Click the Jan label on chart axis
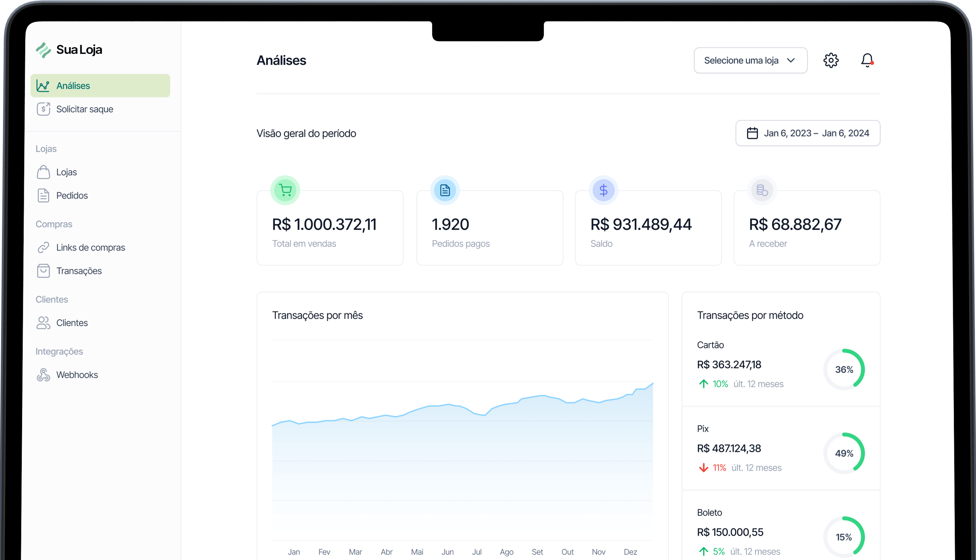Viewport: 976px width, 560px height. click(x=294, y=552)
